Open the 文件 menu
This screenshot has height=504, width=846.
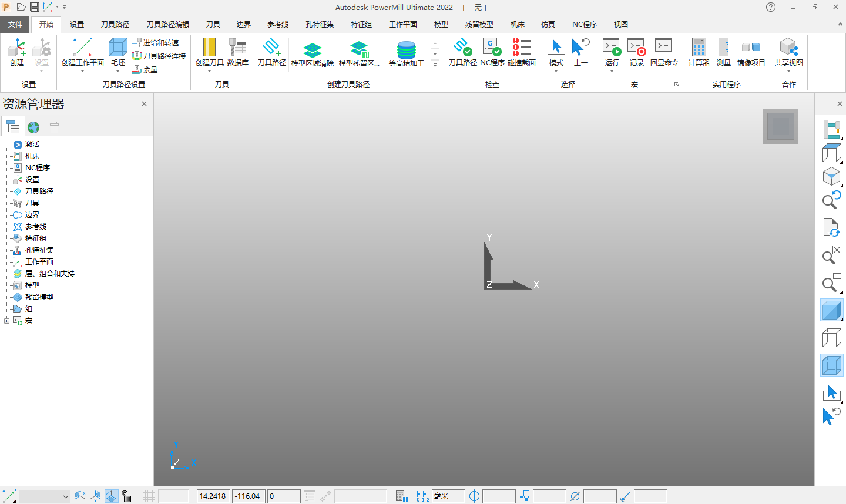click(x=15, y=24)
